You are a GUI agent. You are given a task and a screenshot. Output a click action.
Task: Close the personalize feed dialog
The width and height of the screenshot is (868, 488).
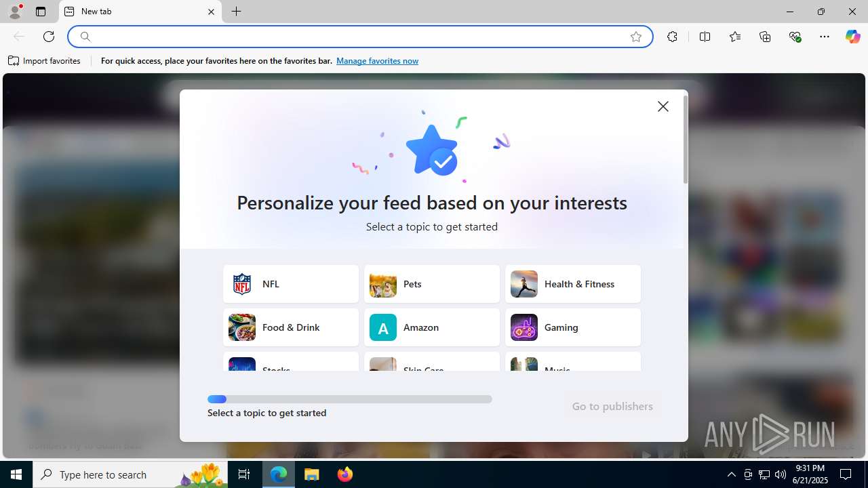click(663, 106)
